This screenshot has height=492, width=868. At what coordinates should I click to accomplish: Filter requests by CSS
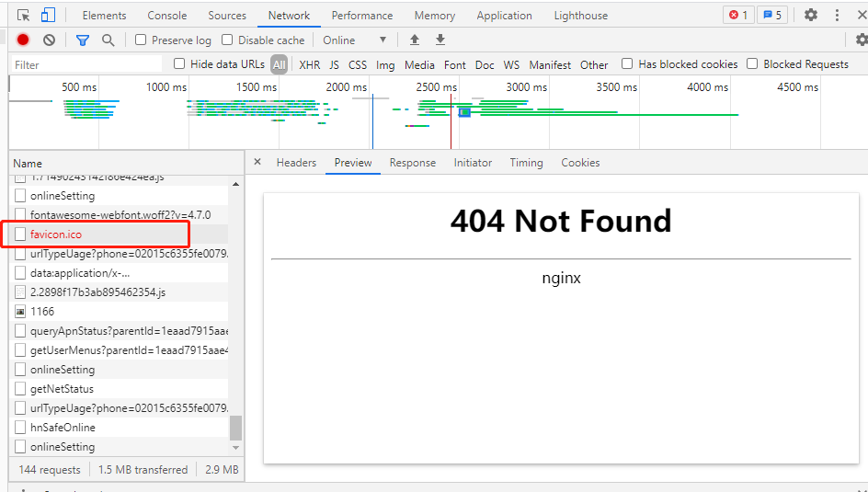click(357, 64)
